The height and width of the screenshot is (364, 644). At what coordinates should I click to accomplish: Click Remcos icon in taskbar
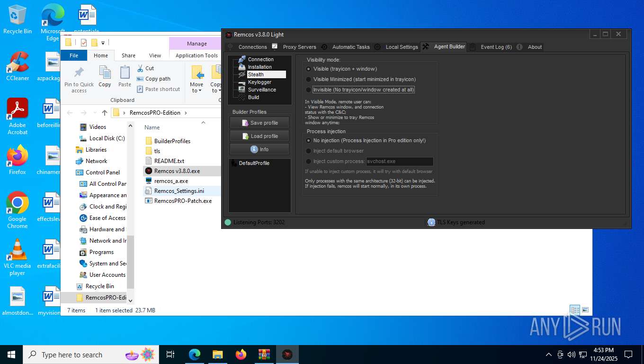coord(287,355)
